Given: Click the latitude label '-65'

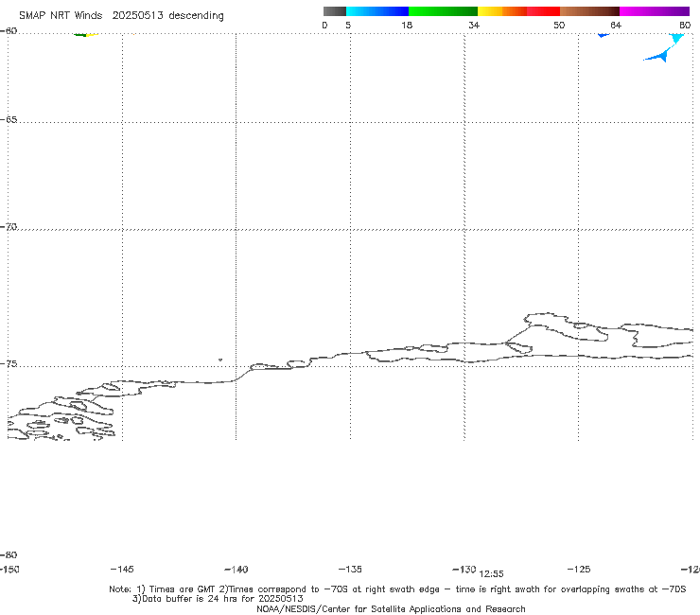Looking at the screenshot, I should pos(9,120).
